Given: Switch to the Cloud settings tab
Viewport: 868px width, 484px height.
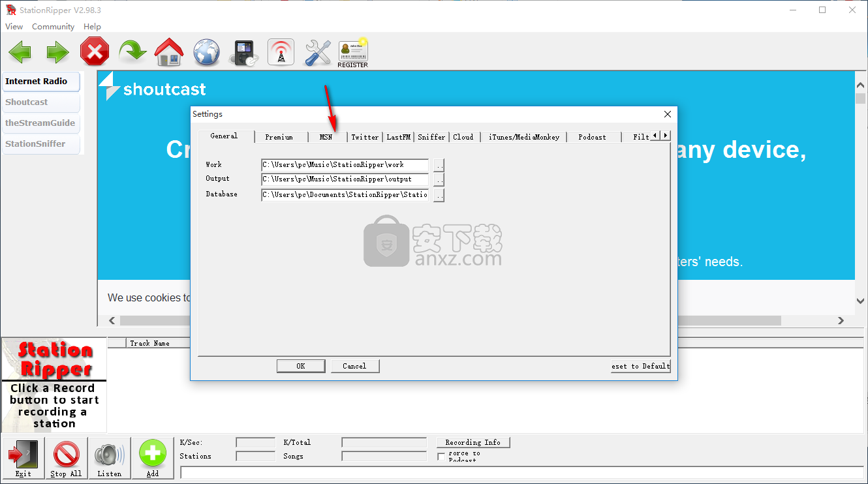Looking at the screenshot, I should tap(463, 137).
